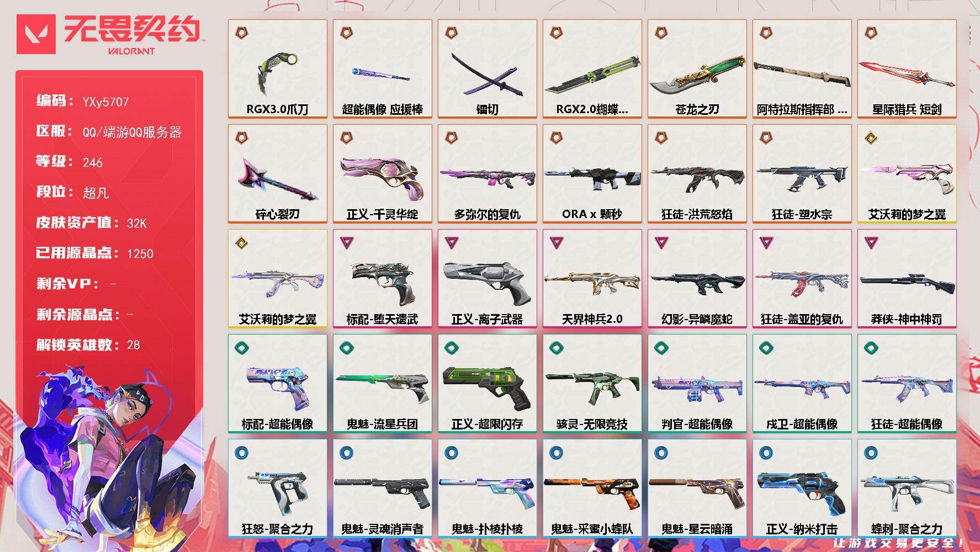Select the RGX3.0爪刀 karambit skin card

click(x=277, y=69)
